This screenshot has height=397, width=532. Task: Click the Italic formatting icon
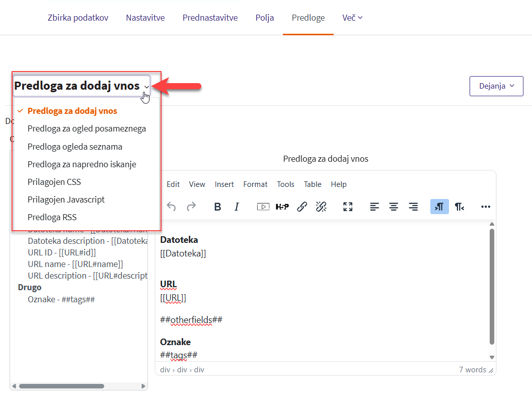click(x=237, y=207)
